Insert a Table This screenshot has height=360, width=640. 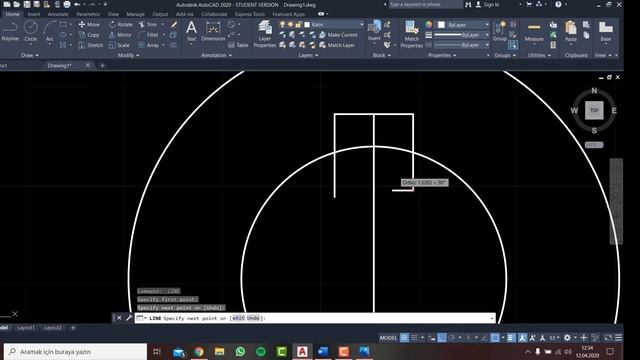[x=238, y=45]
